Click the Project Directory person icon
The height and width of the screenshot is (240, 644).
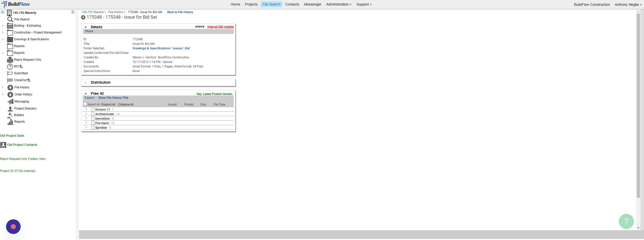[10, 109]
